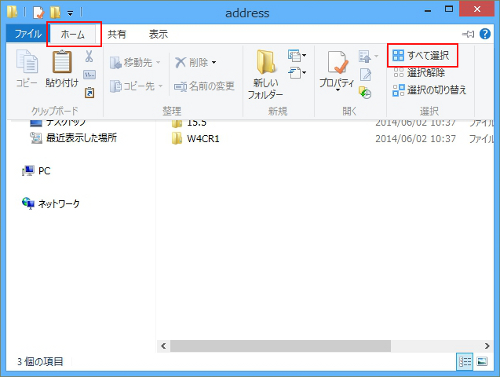
Task: Collapse the ribbon with pin icon
Action: pyautogui.click(x=468, y=34)
